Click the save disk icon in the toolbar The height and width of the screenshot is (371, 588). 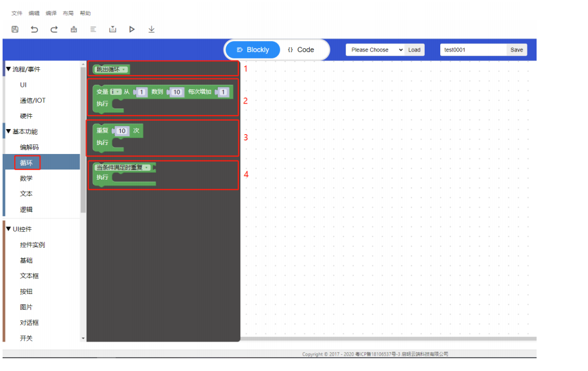click(x=15, y=30)
